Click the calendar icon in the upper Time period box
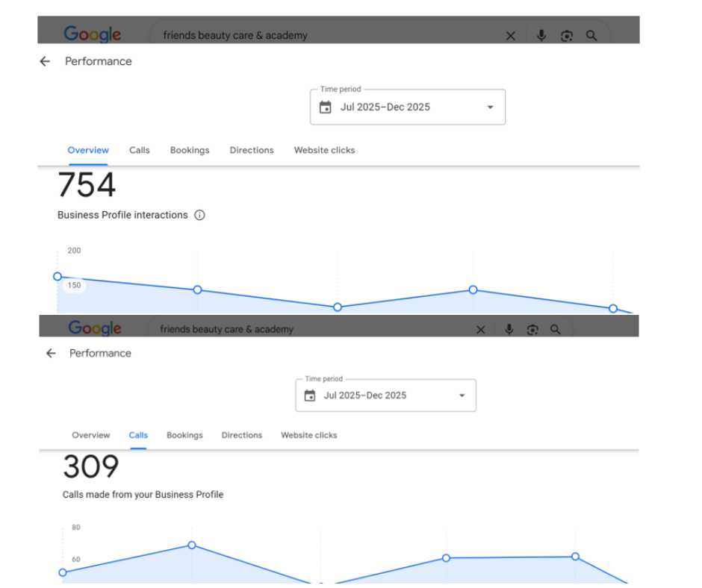 coord(325,107)
